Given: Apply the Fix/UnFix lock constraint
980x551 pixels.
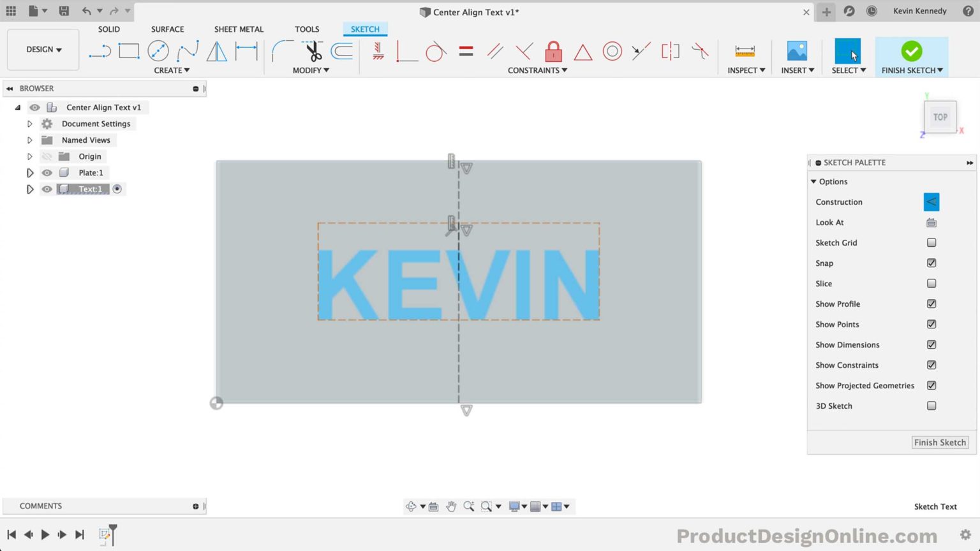Looking at the screenshot, I should [553, 51].
